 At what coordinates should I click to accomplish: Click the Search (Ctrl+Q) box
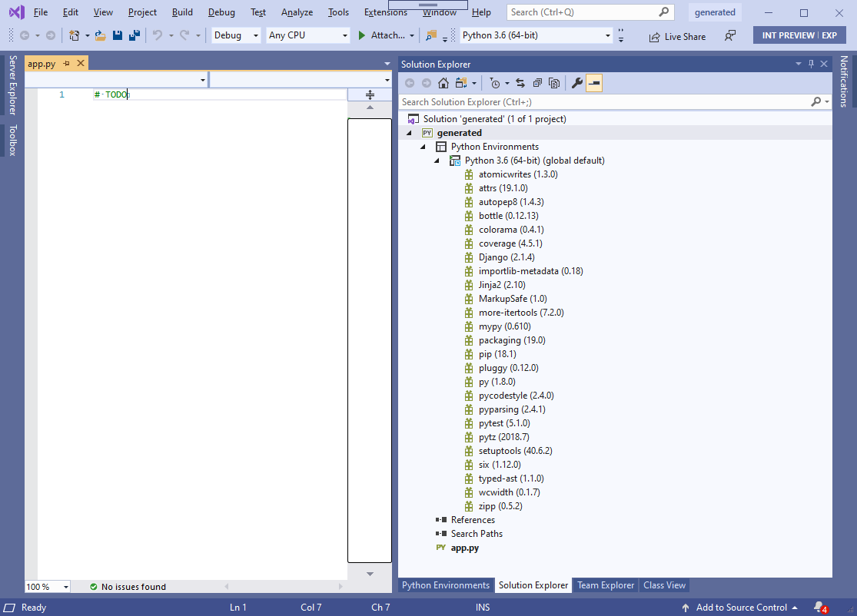coord(590,12)
